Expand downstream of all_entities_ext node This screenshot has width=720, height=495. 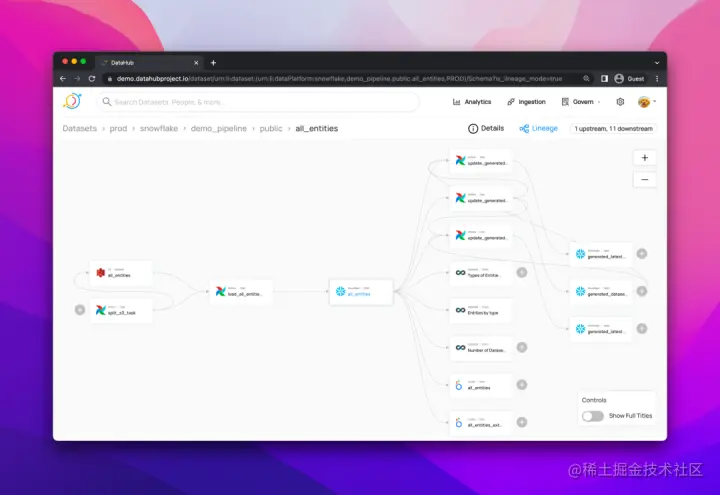point(522,422)
